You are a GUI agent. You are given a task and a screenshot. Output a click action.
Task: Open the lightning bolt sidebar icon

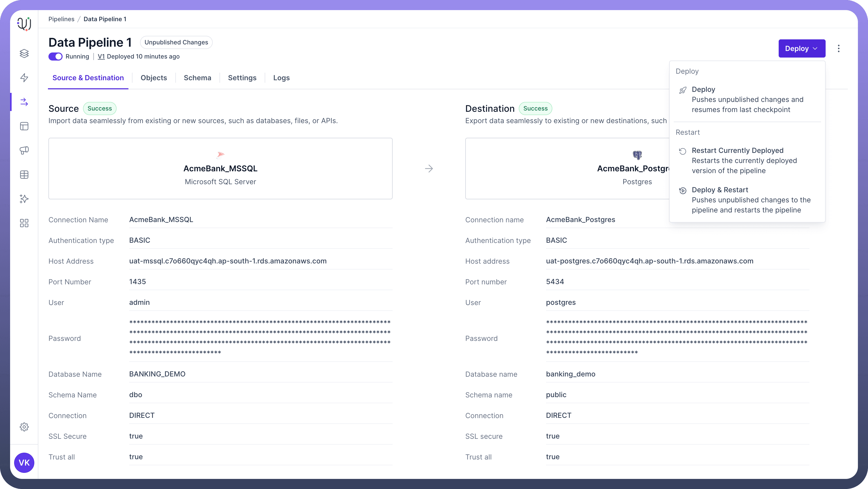click(x=24, y=78)
